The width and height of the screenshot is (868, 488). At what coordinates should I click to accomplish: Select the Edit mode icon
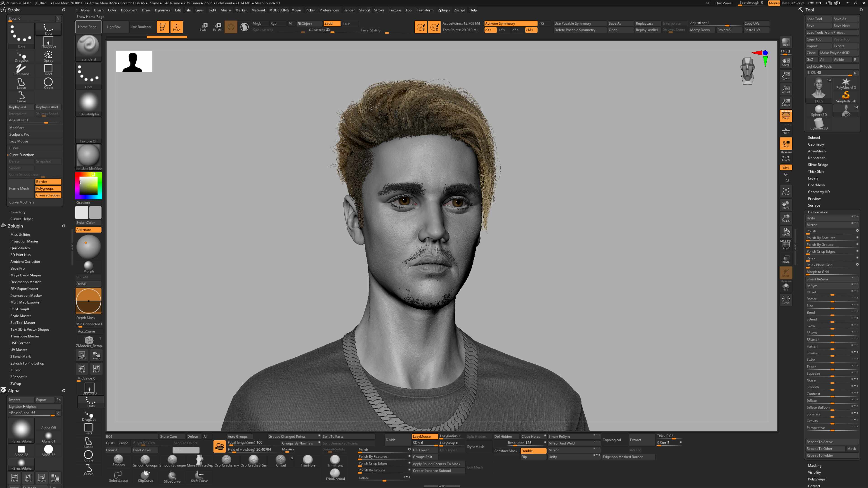162,27
